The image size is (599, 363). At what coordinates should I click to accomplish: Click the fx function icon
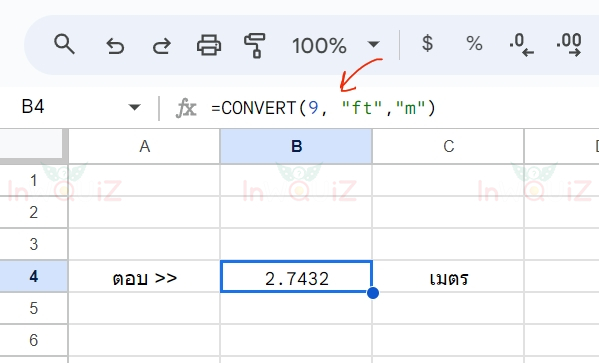[186, 108]
